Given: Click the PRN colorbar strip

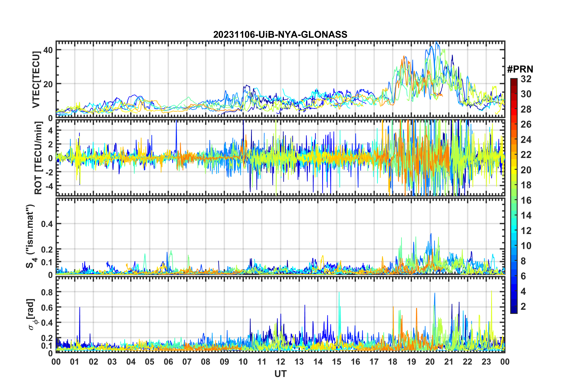Looking at the screenshot, I should [x=514, y=196].
